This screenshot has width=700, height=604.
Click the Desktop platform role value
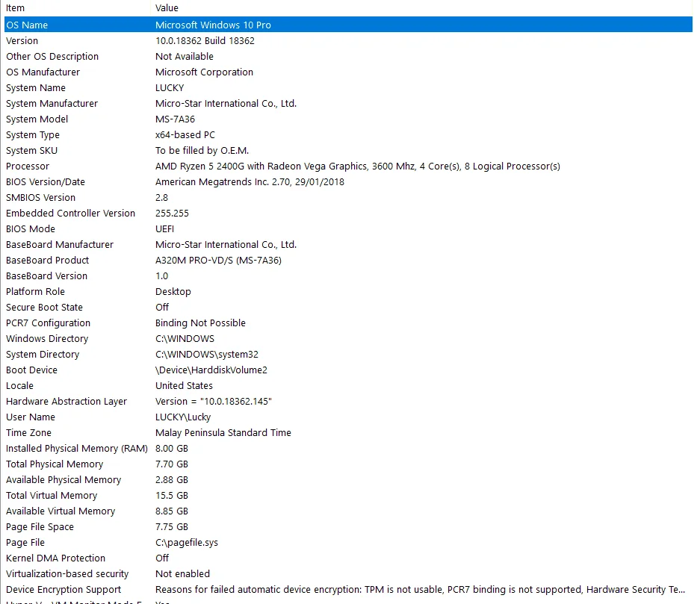coord(173,292)
